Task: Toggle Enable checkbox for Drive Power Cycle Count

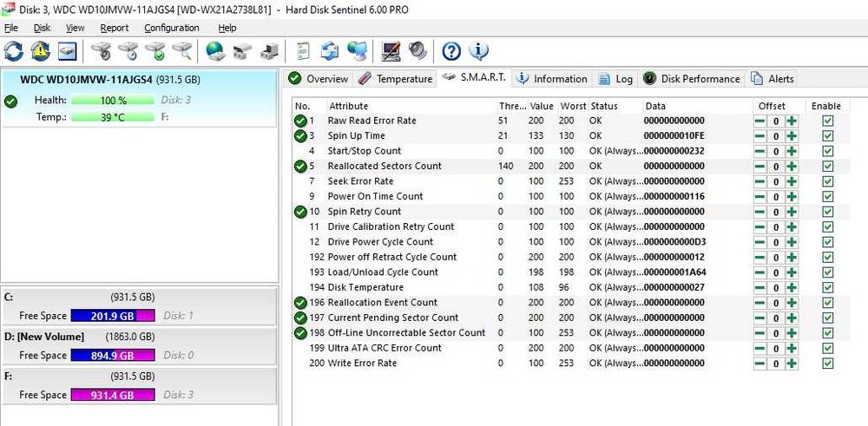Action: click(827, 242)
